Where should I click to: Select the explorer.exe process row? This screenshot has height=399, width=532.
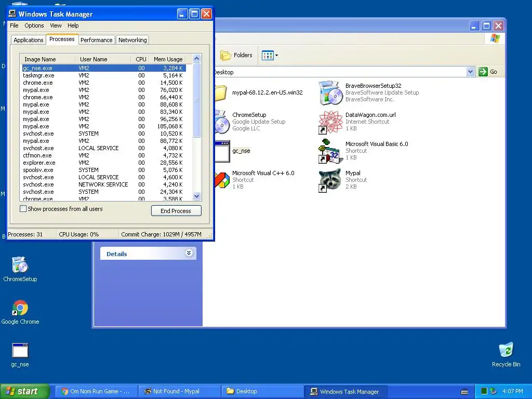(104, 163)
